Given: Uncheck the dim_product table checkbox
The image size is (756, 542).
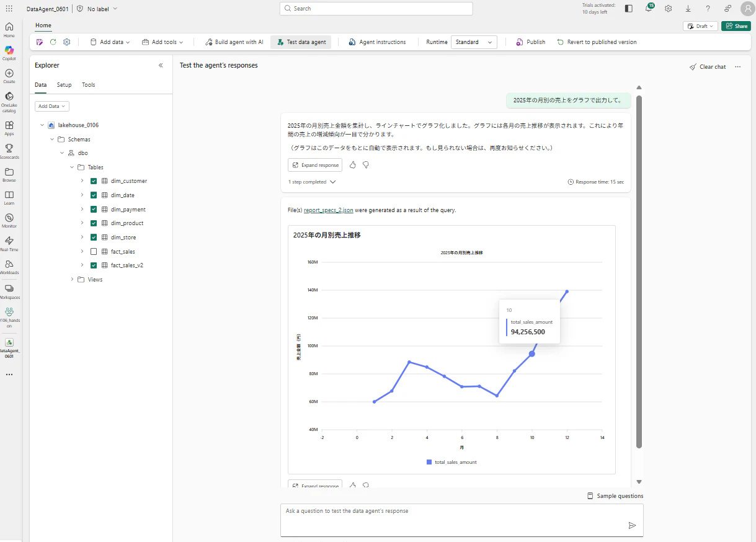Looking at the screenshot, I should [94, 223].
